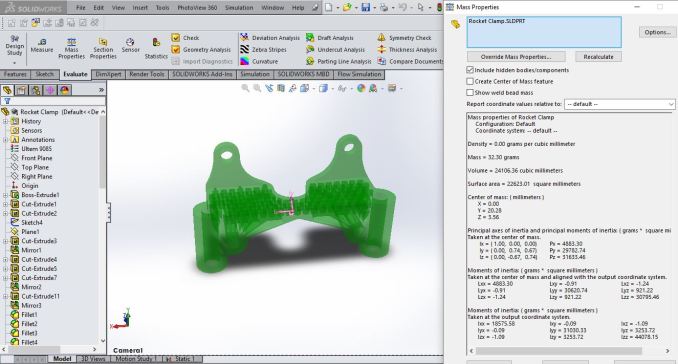
Task: Switch to the Flow Simulation tab
Action: (x=359, y=74)
